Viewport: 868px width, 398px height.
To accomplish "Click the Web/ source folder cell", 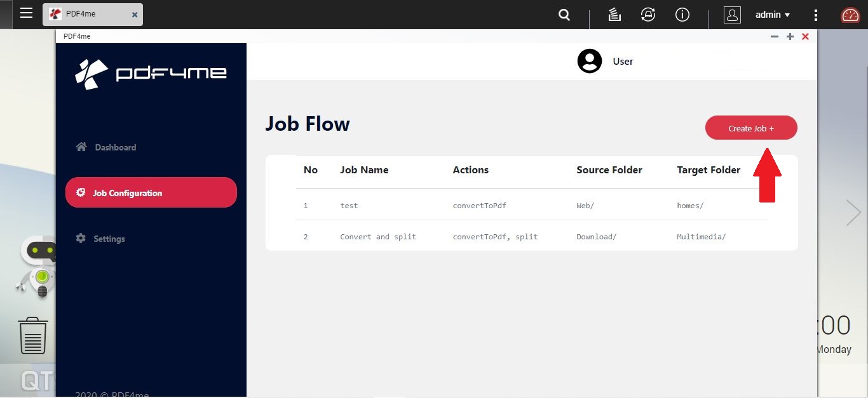I will [585, 206].
